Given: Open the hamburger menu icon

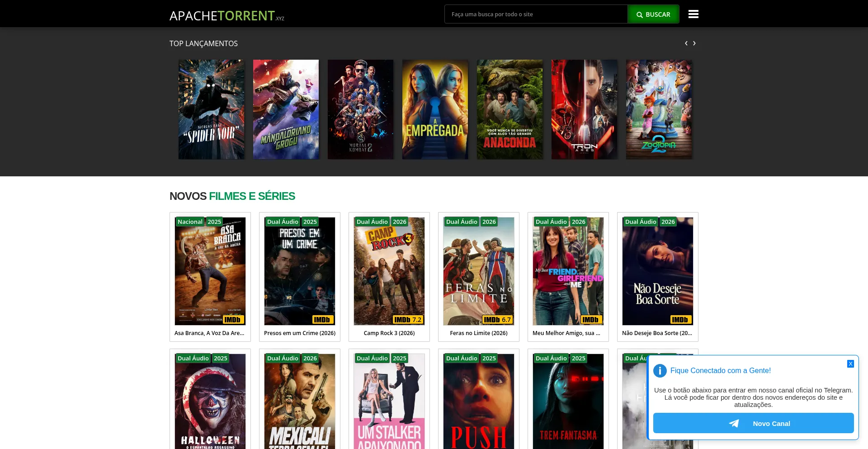Looking at the screenshot, I should (693, 14).
